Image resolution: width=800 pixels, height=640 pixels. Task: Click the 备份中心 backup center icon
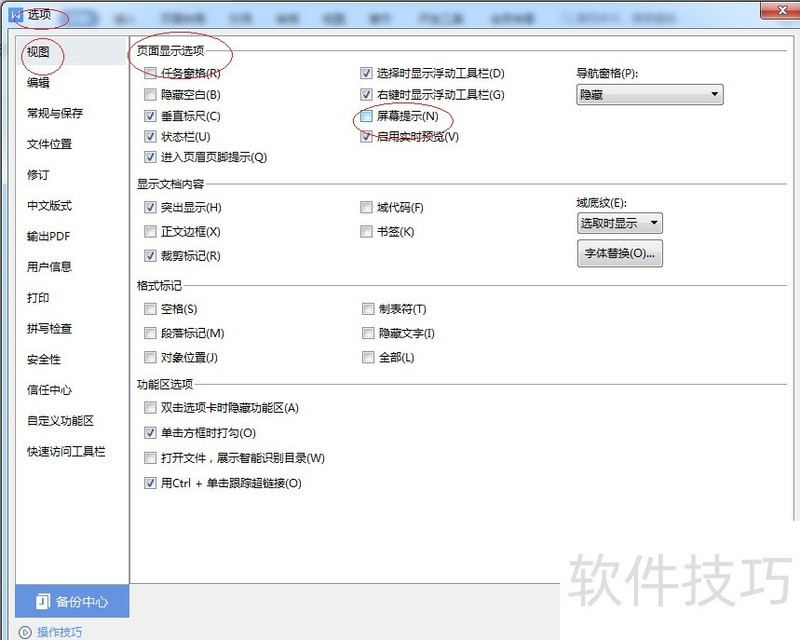coord(43,601)
